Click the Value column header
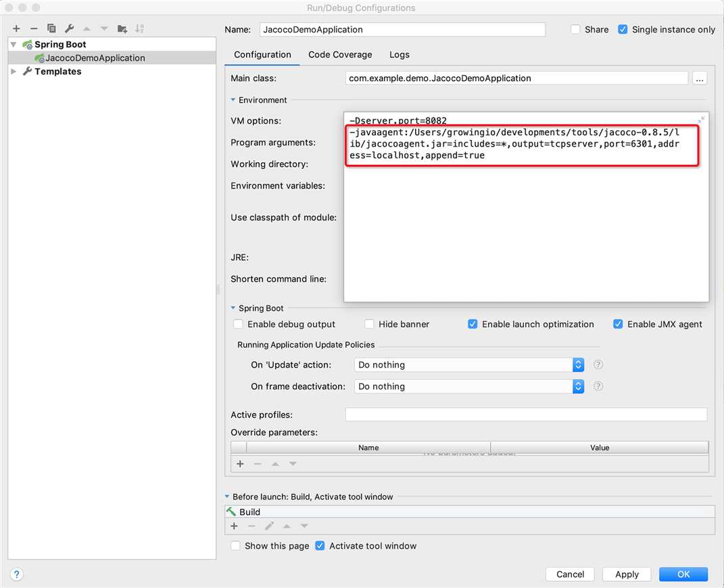 click(600, 447)
